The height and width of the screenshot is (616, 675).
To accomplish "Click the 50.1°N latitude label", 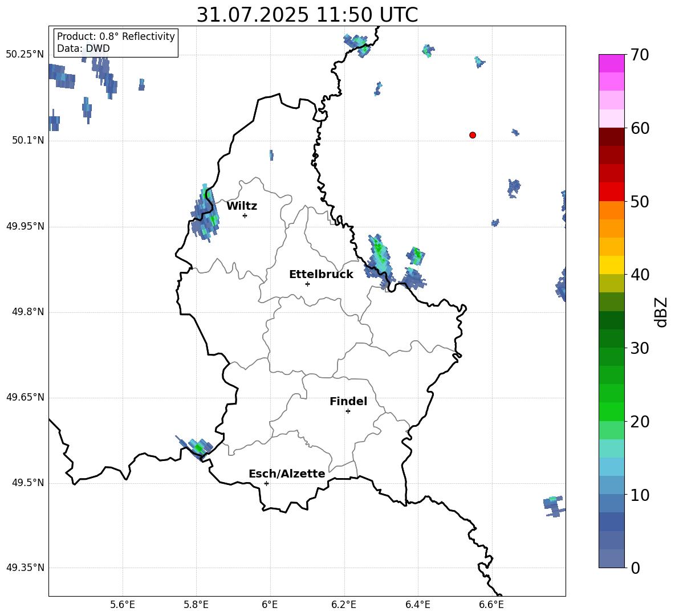I will tap(28, 141).
